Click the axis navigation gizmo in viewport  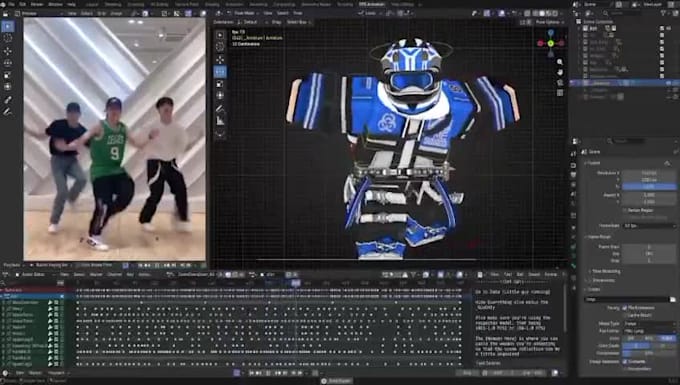[550, 43]
